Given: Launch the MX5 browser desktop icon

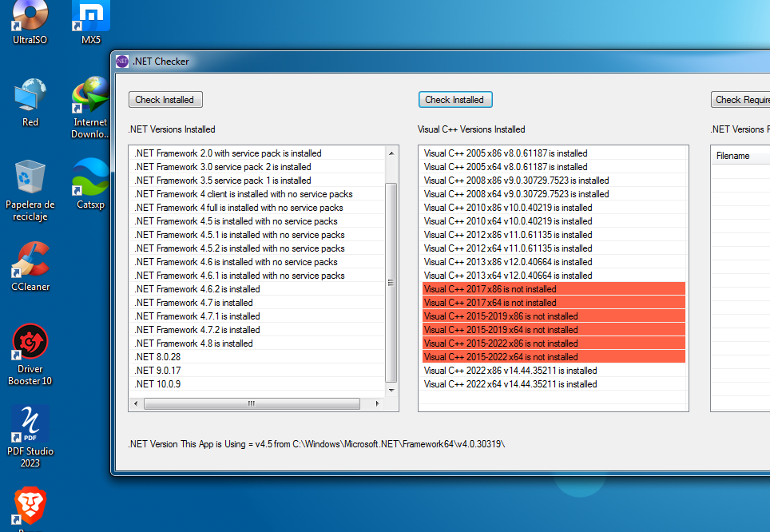Looking at the screenshot, I should [91, 22].
